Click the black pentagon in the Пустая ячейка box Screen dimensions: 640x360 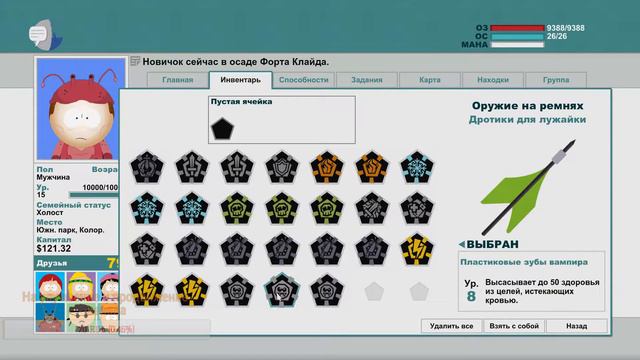pos(222,129)
